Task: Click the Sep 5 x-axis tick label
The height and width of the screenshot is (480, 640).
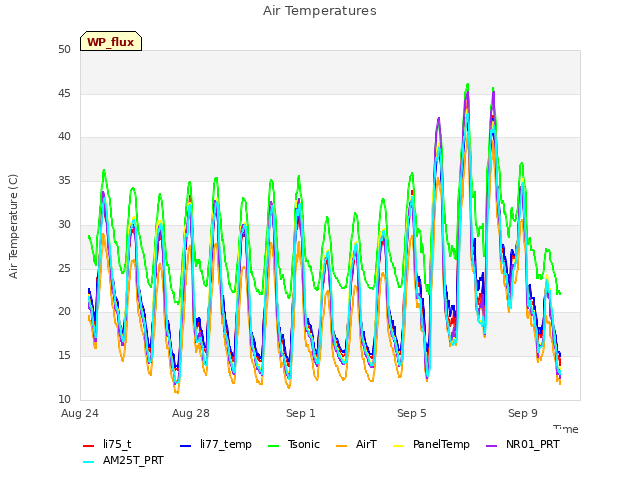Action: pyautogui.click(x=412, y=413)
